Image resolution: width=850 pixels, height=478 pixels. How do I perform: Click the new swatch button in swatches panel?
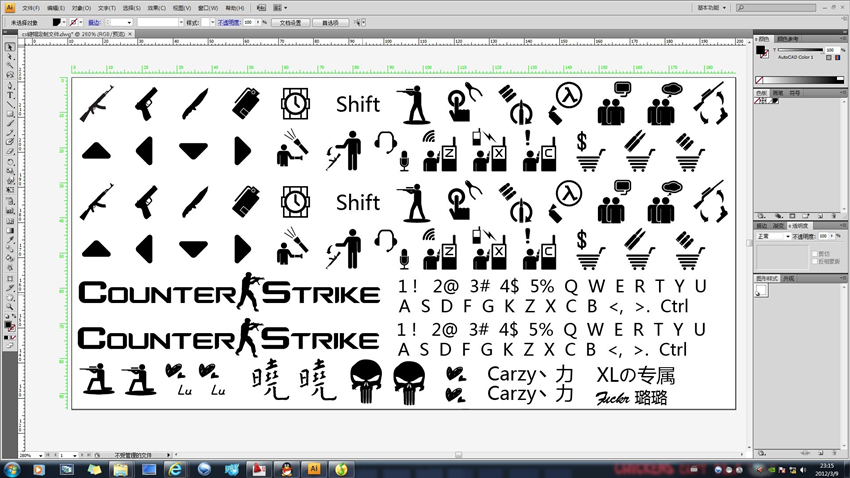point(822,216)
